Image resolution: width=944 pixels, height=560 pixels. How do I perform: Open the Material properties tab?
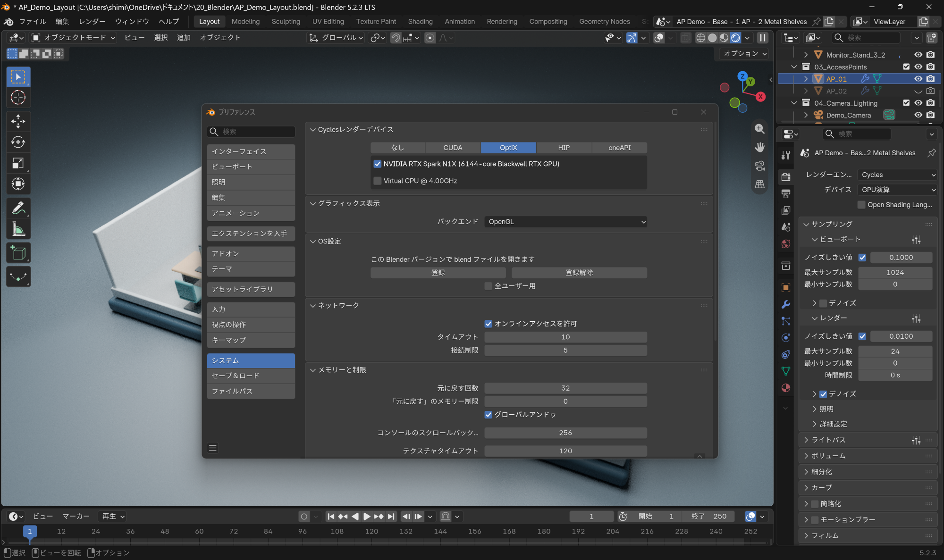786,388
